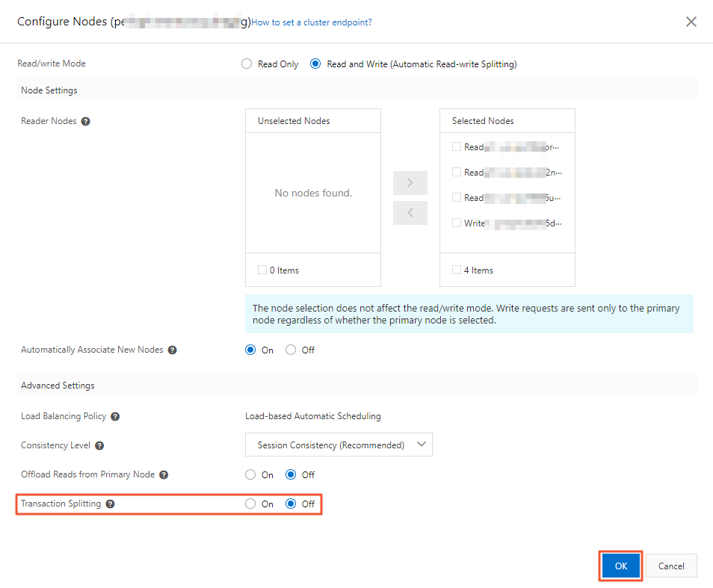The height and width of the screenshot is (588, 713).
Task: Open the Session Consistency dropdown
Action: point(339,444)
